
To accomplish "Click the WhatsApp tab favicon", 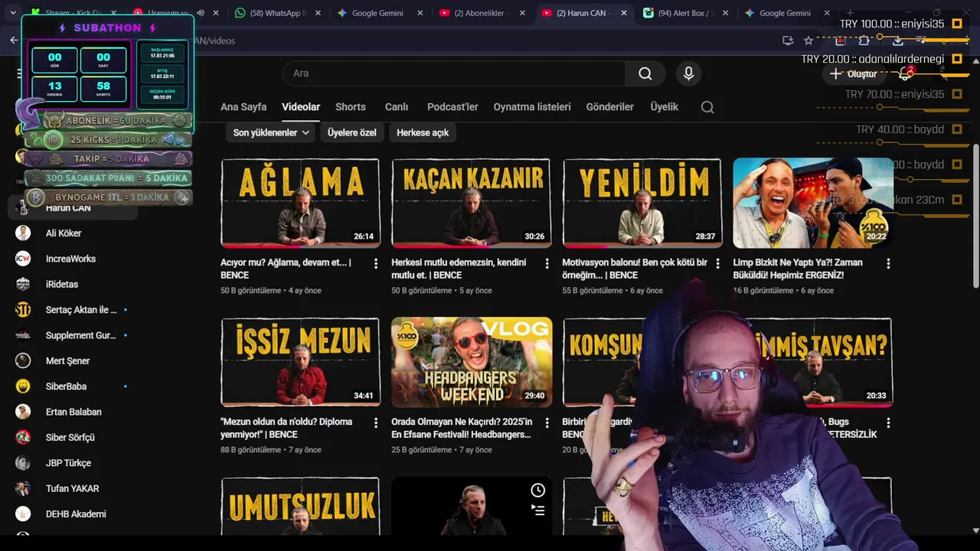I will (240, 13).
